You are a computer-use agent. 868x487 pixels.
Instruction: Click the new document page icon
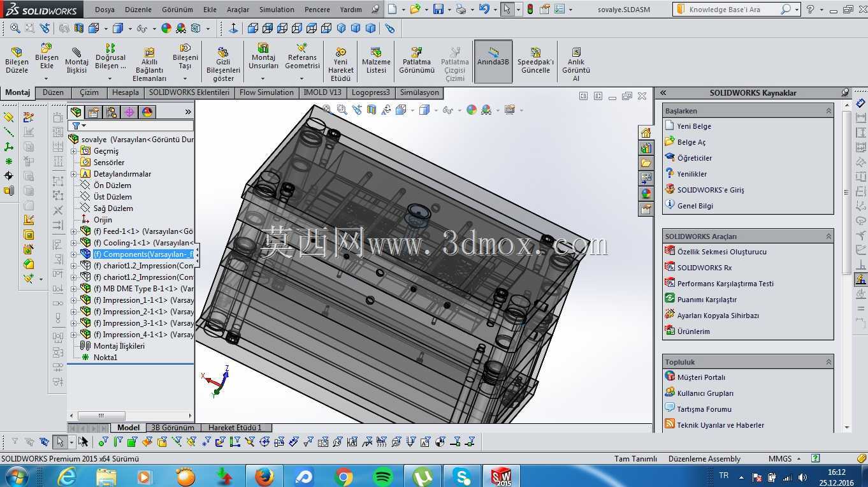click(x=392, y=10)
